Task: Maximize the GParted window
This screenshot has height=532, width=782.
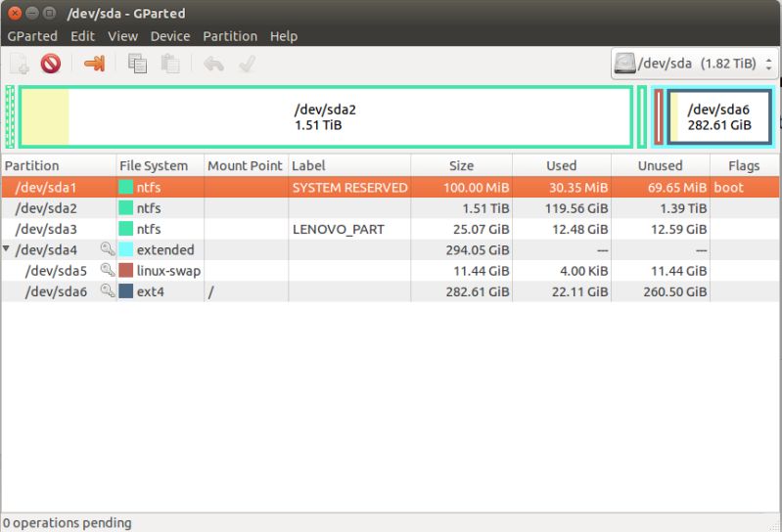Action: click(49, 13)
